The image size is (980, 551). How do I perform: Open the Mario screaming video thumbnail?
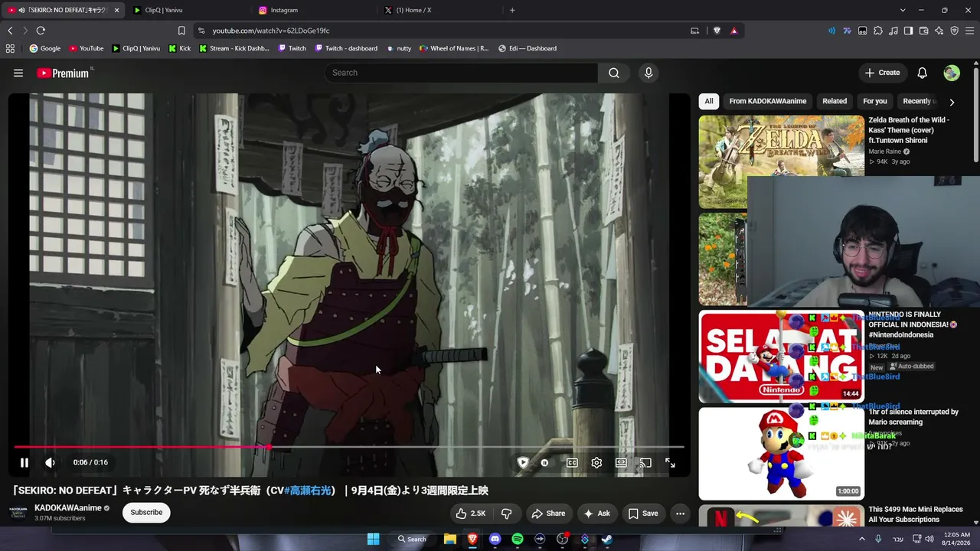(x=781, y=453)
